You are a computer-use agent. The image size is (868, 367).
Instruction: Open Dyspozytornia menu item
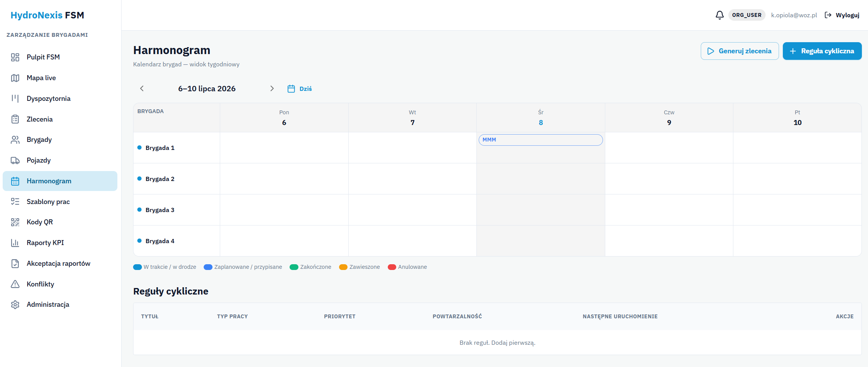[60, 99]
